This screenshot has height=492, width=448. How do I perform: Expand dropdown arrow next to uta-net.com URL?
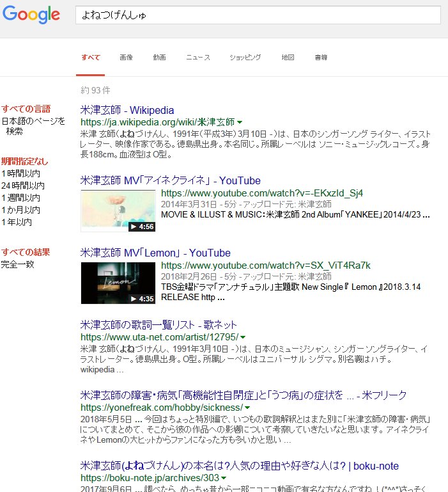(243, 337)
